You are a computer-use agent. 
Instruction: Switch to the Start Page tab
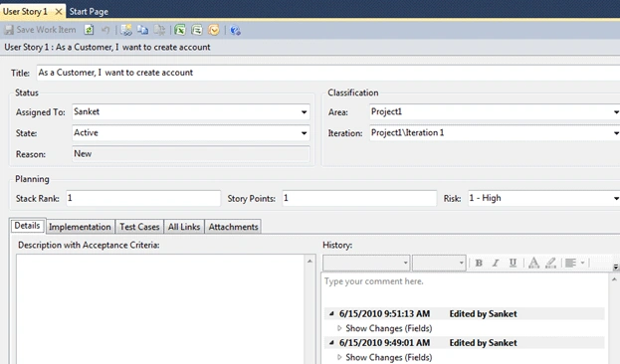(89, 12)
